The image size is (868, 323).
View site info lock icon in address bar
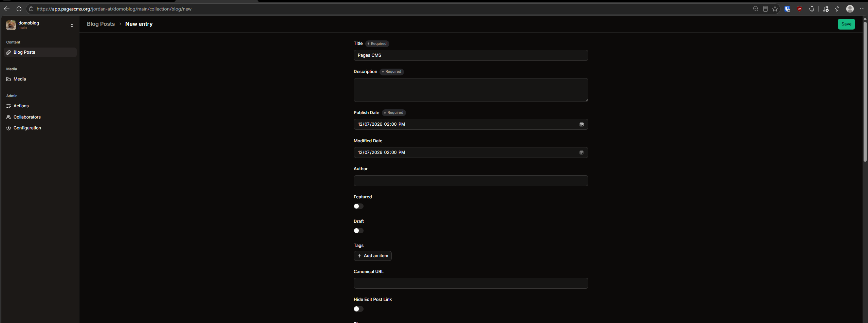click(31, 9)
